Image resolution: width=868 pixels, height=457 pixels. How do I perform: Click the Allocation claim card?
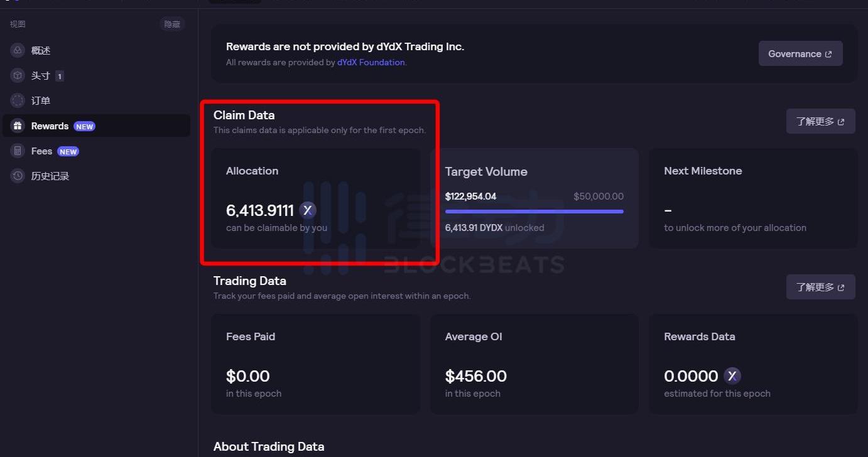point(315,198)
